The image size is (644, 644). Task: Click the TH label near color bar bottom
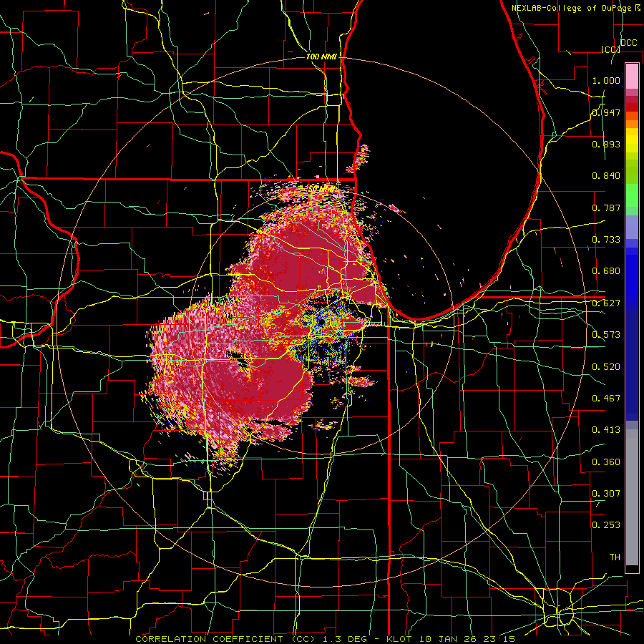pos(615,557)
